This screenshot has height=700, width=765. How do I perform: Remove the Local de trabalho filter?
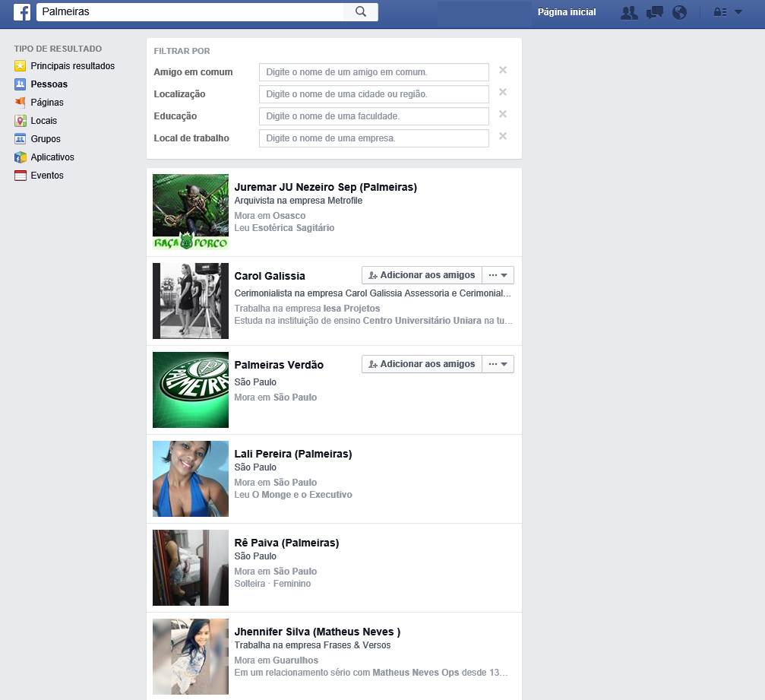click(x=502, y=136)
